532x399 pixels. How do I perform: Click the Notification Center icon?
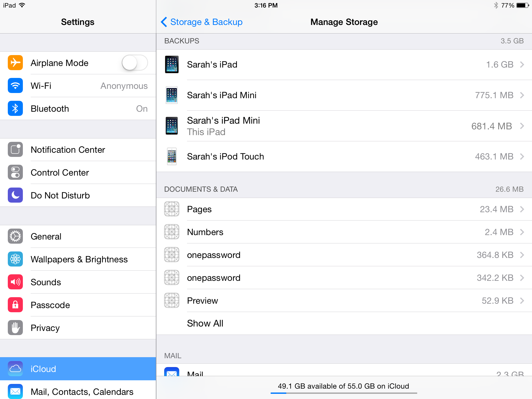(x=15, y=150)
